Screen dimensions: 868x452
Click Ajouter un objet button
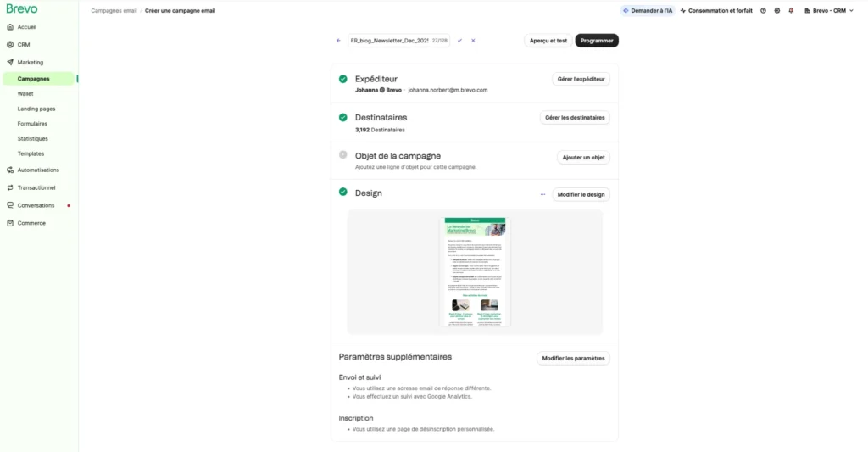coord(583,158)
